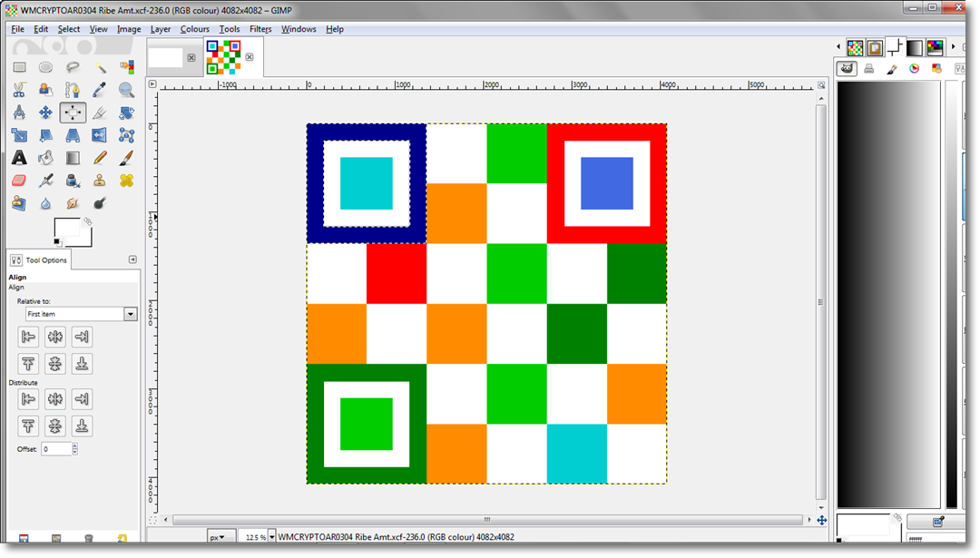Toggle zoom image when window resizes
This screenshot has width=980, height=558.
821,84
